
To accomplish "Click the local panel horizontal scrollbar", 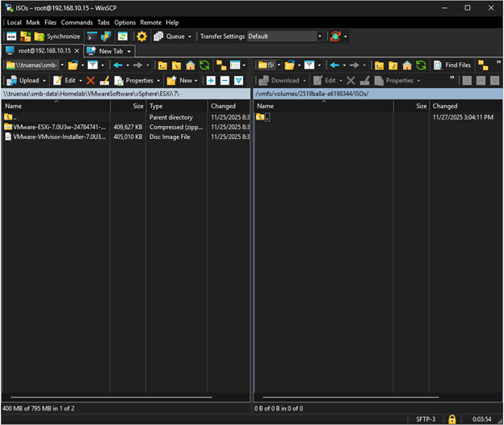I will (109, 398).
